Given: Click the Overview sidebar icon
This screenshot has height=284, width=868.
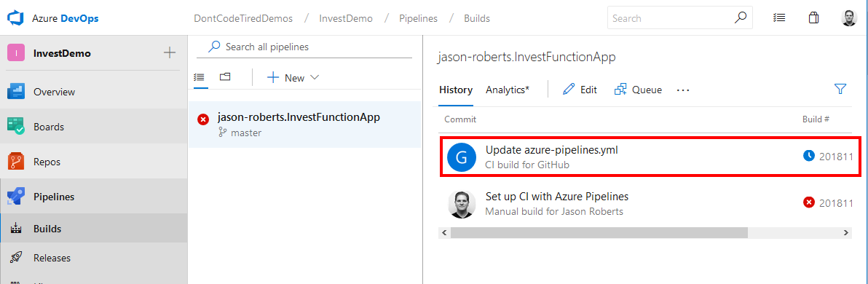Looking at the screenshot, I should click(x=16, y=91).
